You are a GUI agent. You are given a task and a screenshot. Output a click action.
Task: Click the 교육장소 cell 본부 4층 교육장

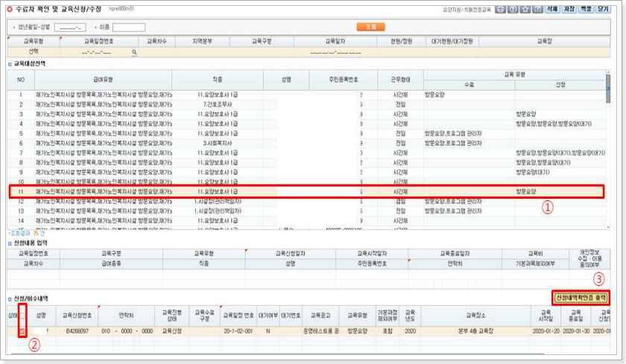pos(476,331)
